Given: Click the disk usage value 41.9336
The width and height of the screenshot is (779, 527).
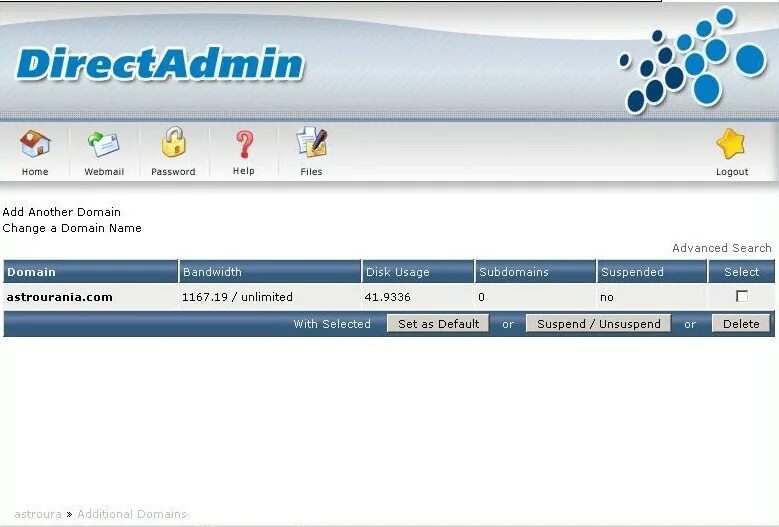Looking at the screenshot, I should [x=388, y=297].
